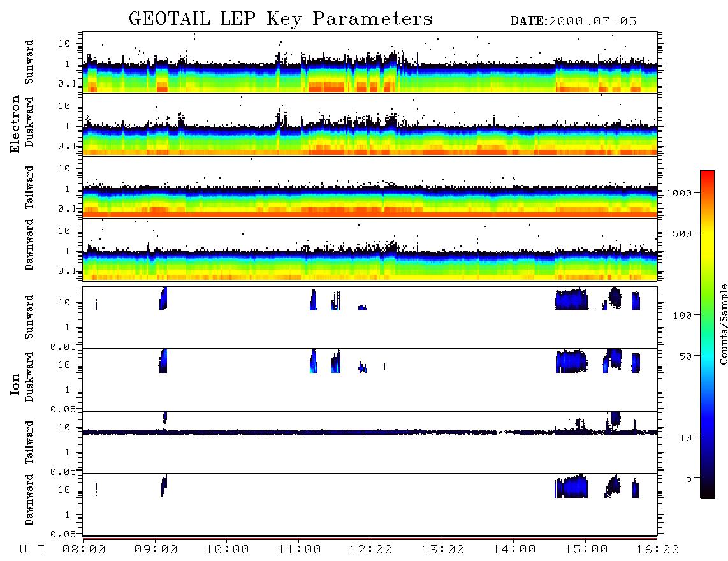Select the 15:00 time tick label
Viewport: 728px width, 561px height.
coord(586,550)
